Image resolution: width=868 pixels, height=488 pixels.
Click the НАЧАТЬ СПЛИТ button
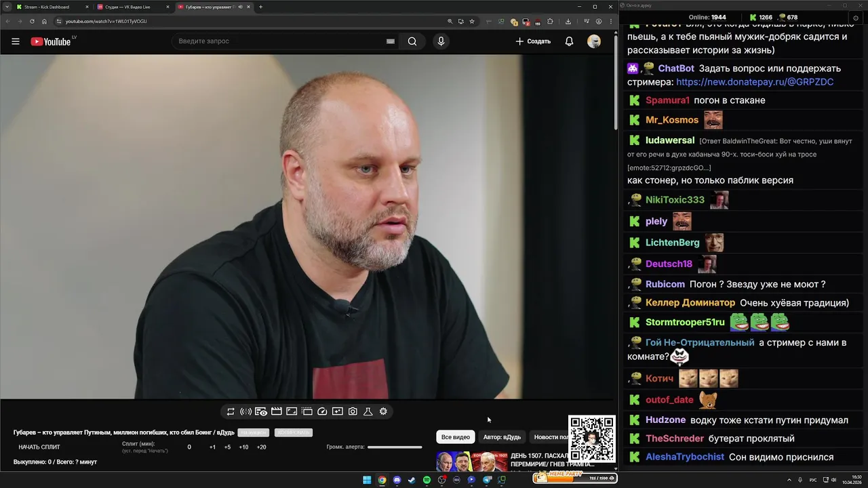39,447
